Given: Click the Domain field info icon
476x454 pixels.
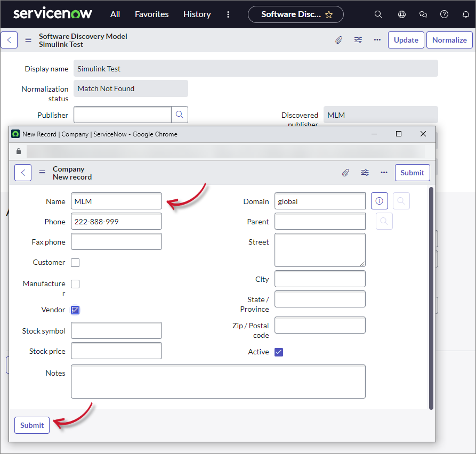Looking at the screenshot, I should pos(380,201).
